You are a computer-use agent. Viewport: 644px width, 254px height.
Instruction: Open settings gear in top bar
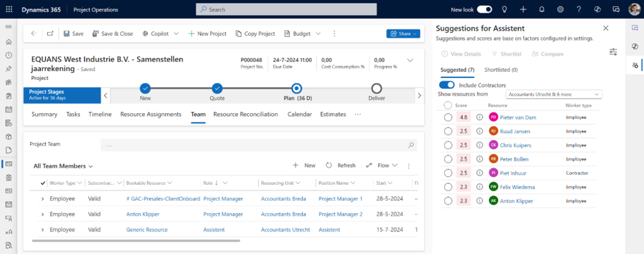[x=560, y=9]
